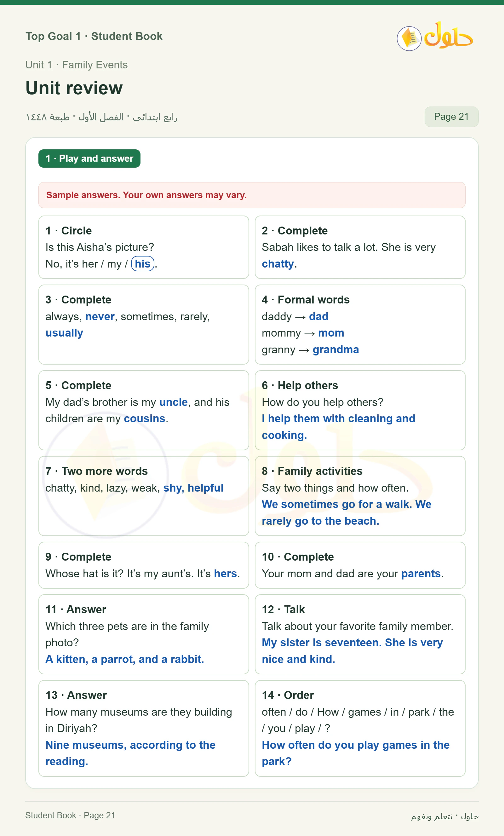Click 'A kitten, a parrot, and a rabbit.'

click(x=125, y=660)
